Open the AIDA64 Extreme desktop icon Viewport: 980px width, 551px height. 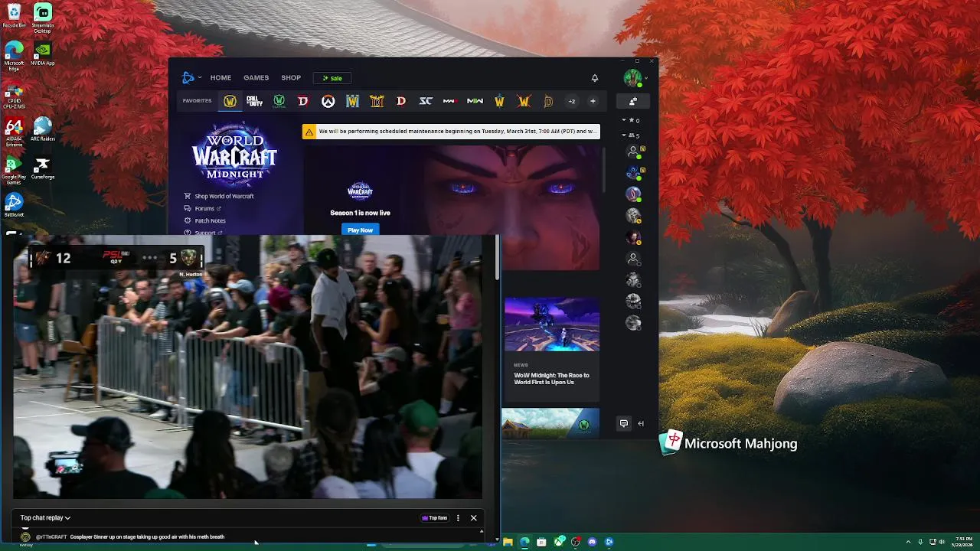click(x=14, y=132)
